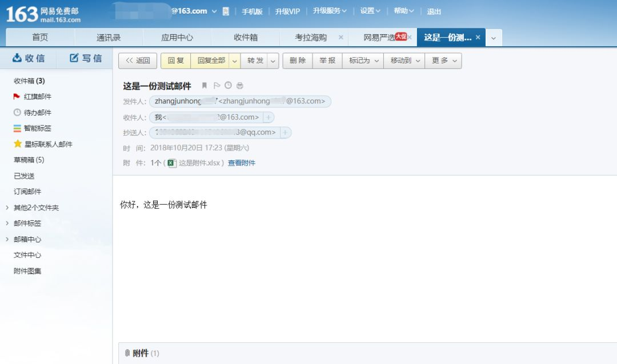Click the 手机版 link

pos(253,11)
